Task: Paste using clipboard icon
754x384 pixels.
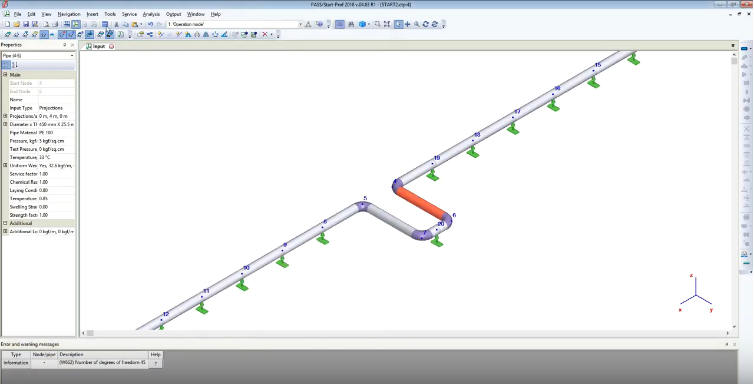Action: [x=135, y=24]
